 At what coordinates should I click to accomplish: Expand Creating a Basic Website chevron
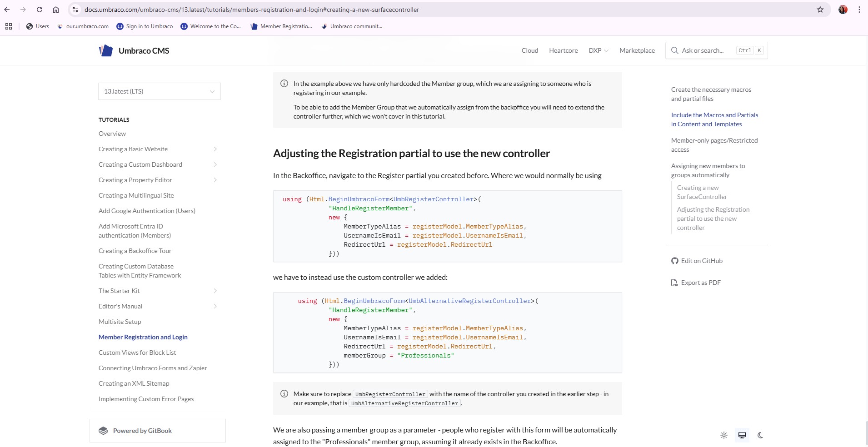click(x=215, y=149)
